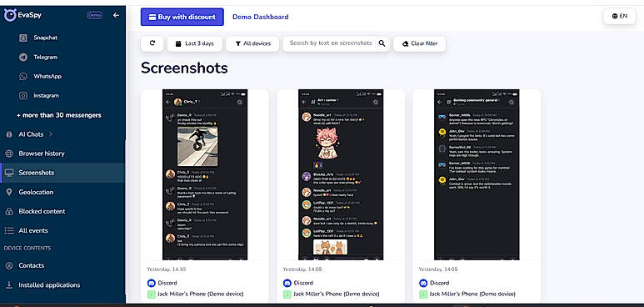Click the Geolocation pin icon

[x=9, y=192]
